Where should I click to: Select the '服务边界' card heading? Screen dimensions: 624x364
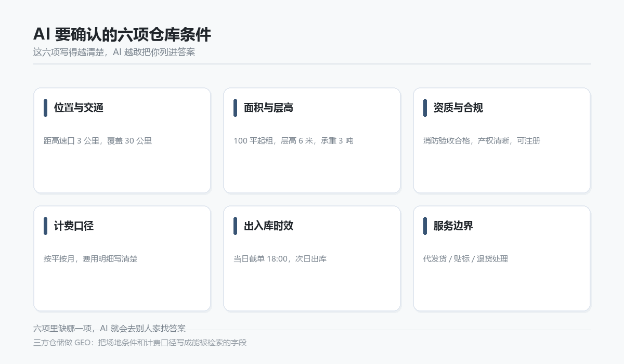pos(453,226)
